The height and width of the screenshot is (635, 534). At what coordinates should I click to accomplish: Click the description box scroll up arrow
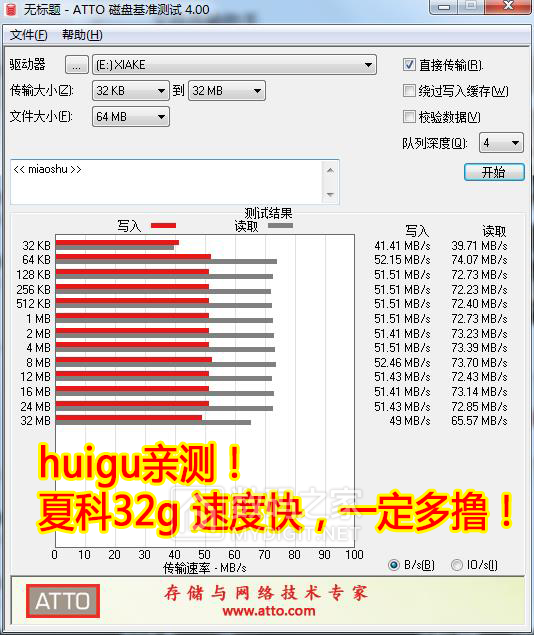tap(330, 170)
